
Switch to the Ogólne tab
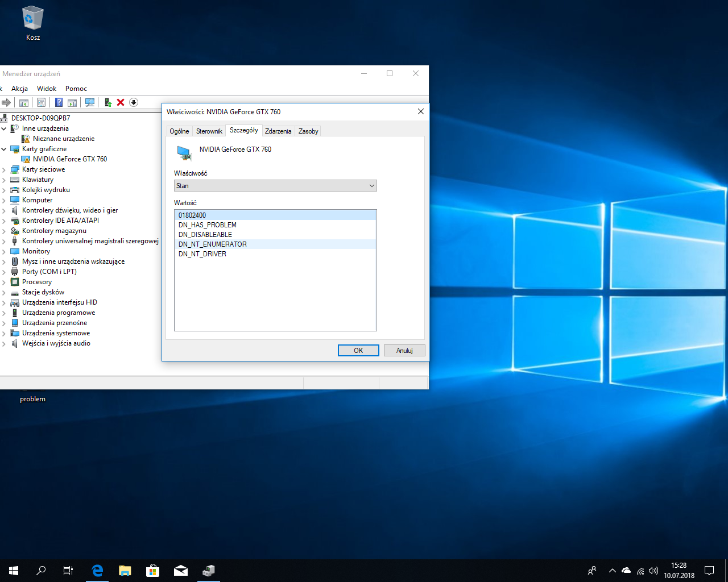pos(179,131)
